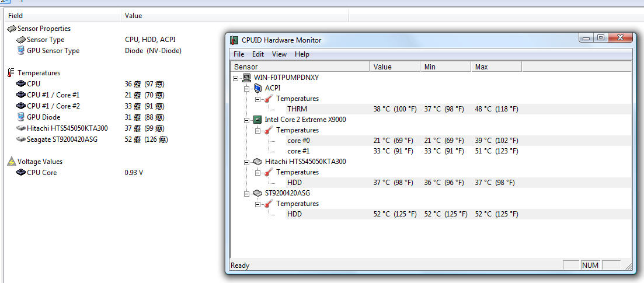
Task: Click the Min column header
Action: pyautogui.click(x=445, y=67)
